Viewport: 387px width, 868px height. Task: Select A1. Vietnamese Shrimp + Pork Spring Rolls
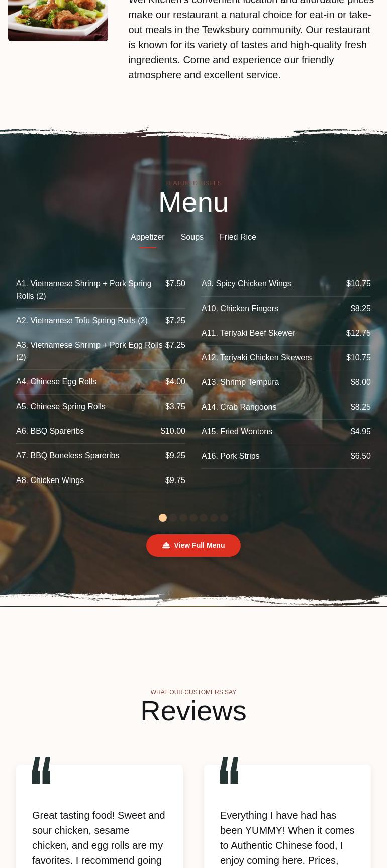tap(101, 290)
